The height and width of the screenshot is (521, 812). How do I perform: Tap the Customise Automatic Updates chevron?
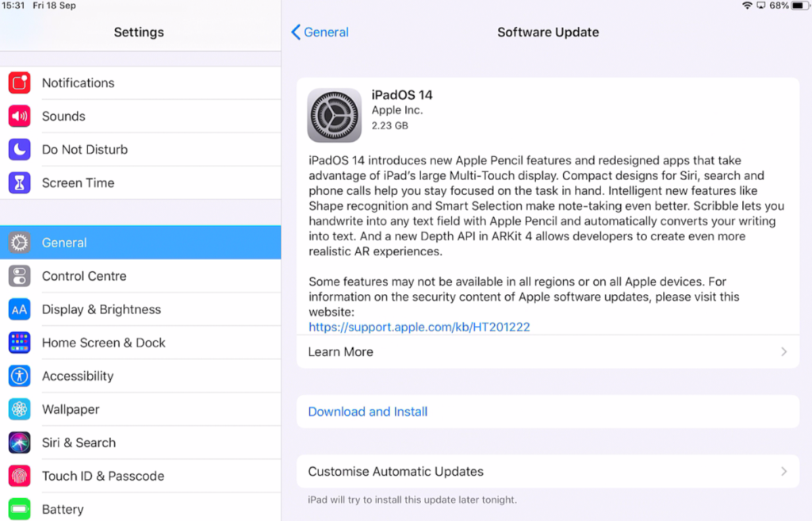pos(784,471)
